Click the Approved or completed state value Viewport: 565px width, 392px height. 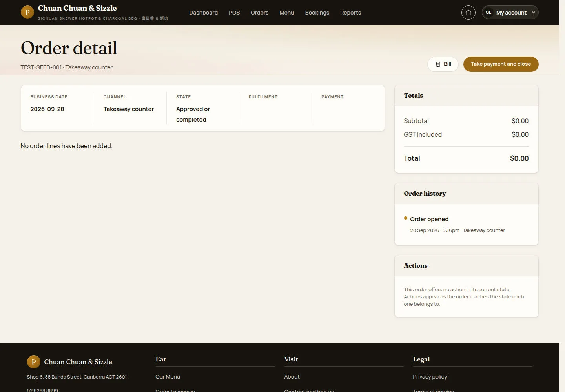click(193, 114)
